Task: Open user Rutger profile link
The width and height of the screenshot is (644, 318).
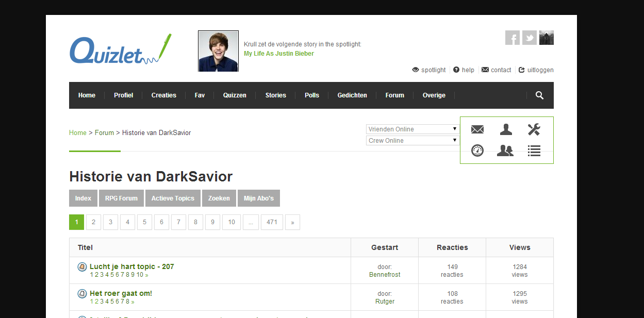Action: pos(385,302)
